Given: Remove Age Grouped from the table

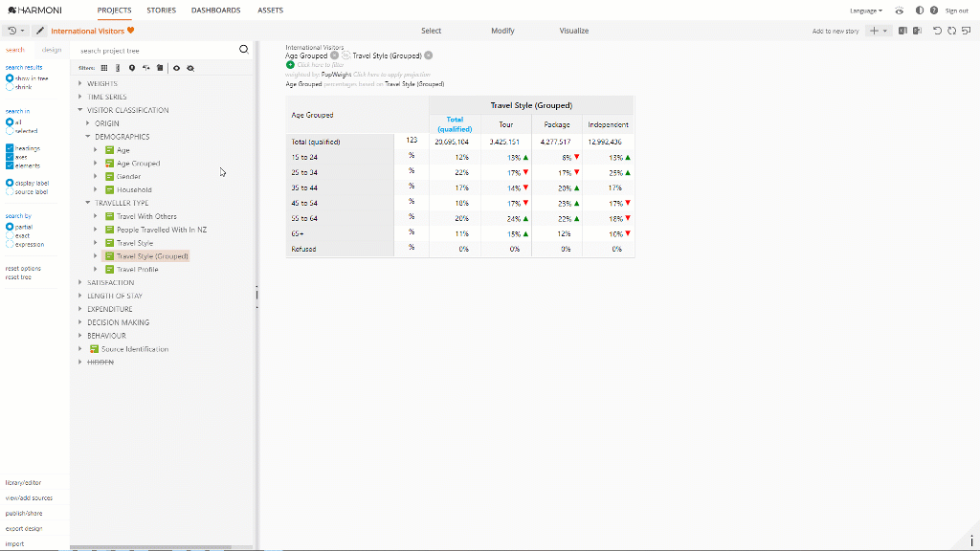Looking at the screenshot, I should pyautogui.click(x=334, y=55).
